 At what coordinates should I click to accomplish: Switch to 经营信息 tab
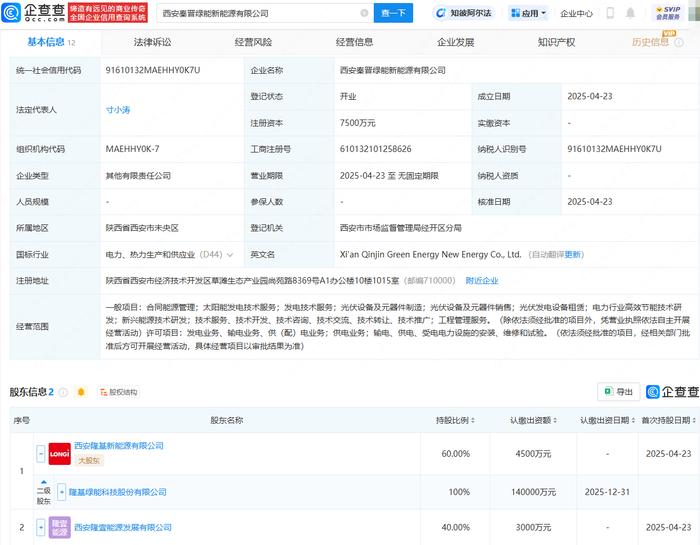pos(354,42)
